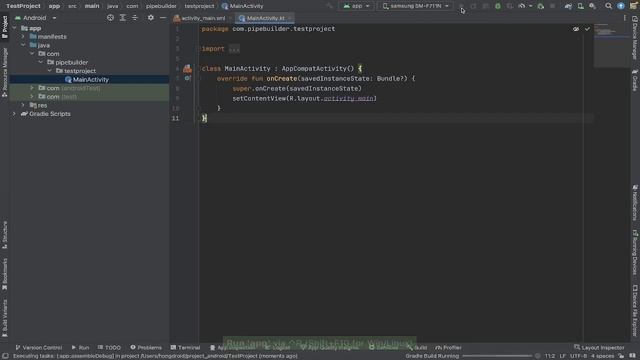Open the Android project view dropdown
The image size is (640, 360).
tap(36, 18)
